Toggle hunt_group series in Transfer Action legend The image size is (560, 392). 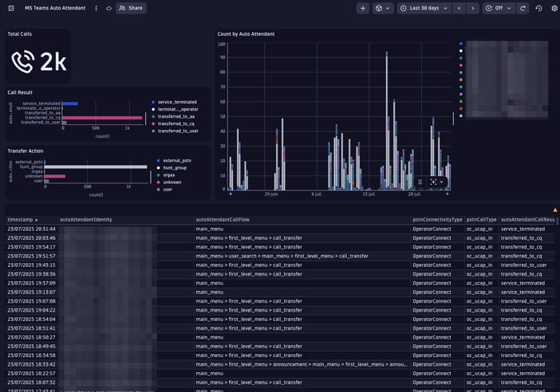point(175,168)
